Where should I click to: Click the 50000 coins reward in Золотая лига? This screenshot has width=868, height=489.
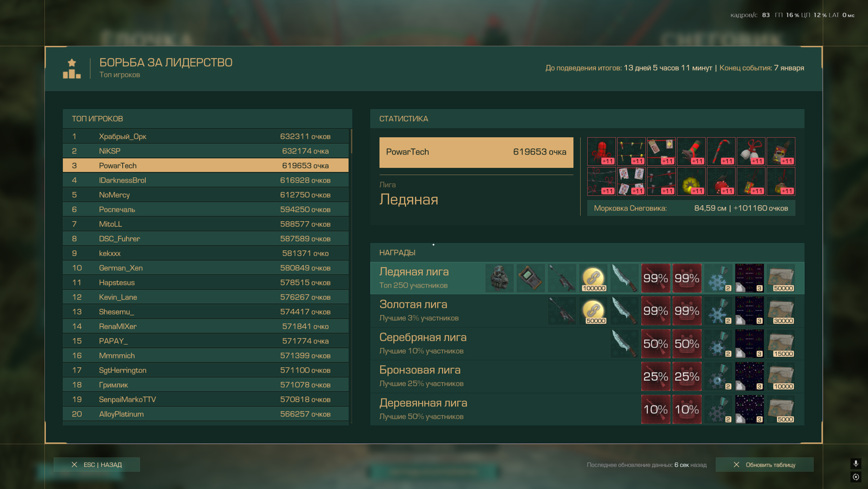point(593,311)
